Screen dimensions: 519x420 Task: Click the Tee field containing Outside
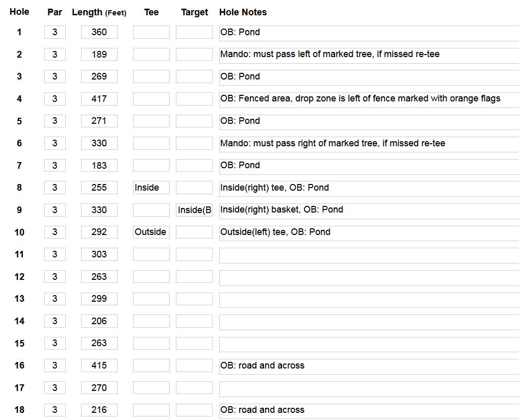(151, 232)
